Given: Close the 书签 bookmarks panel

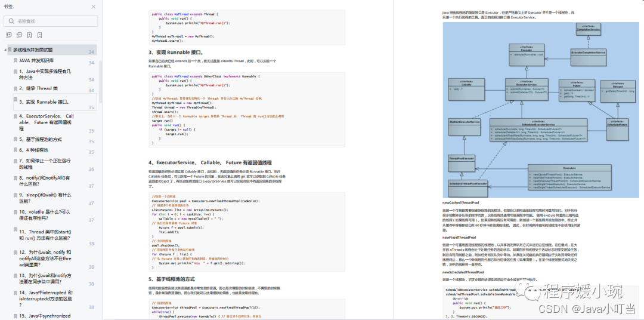Looking at the screenshot, I should (x=93, y=7).
